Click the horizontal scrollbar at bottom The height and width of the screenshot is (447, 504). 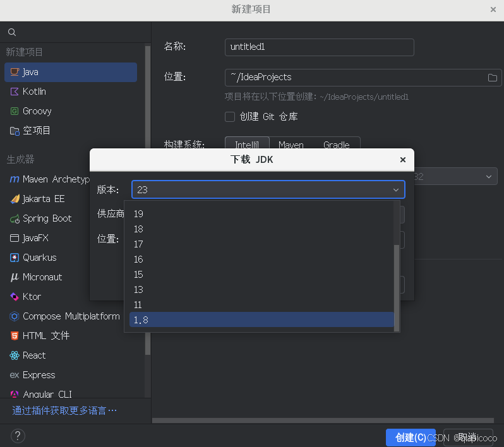point(323,420)
